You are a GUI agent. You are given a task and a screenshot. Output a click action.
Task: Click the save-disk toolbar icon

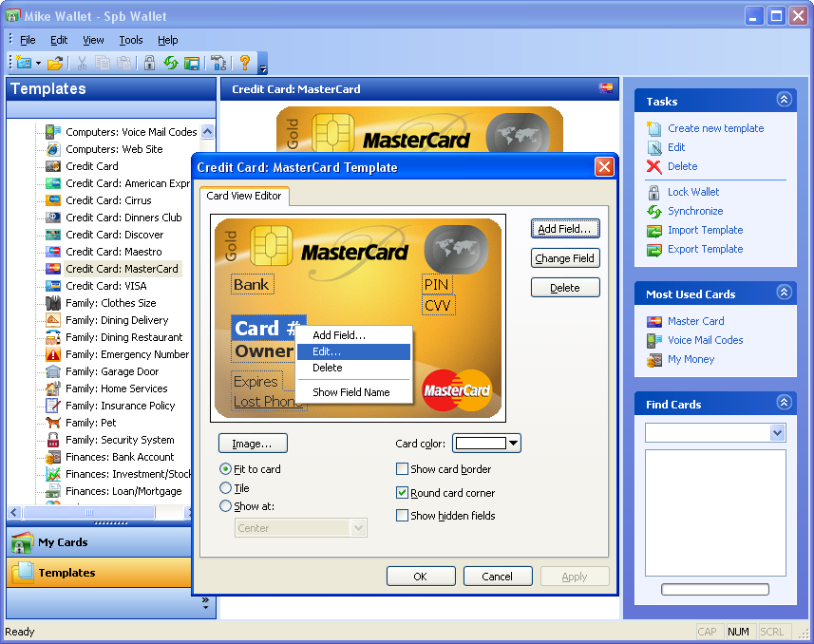click(x=192, y=63)
